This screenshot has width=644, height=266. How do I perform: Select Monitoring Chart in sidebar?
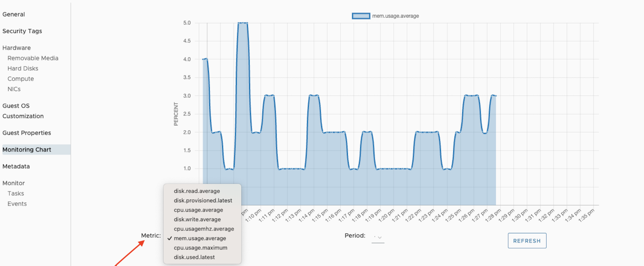pos(36,150)
